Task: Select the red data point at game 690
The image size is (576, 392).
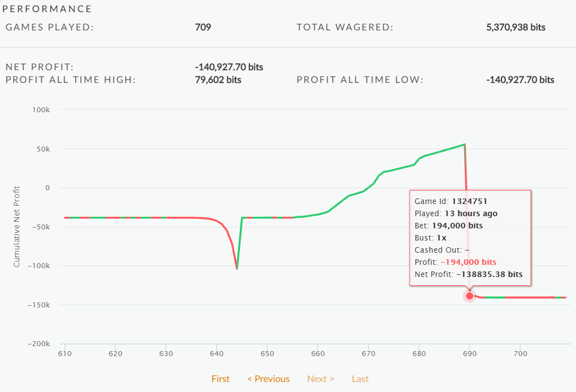Action: click(x=469, y=296)
